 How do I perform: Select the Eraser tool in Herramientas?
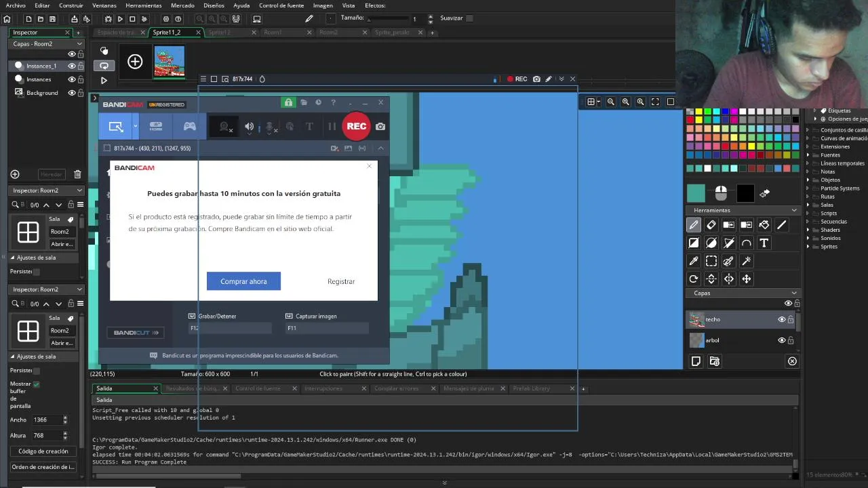(711, 225)
